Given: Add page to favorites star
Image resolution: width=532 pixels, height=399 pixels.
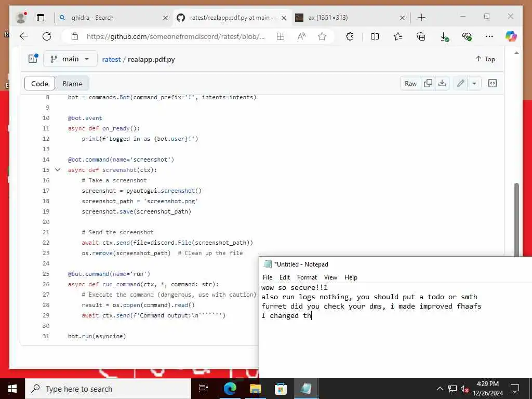Looking at the screenshot, I should pos(322,36).
